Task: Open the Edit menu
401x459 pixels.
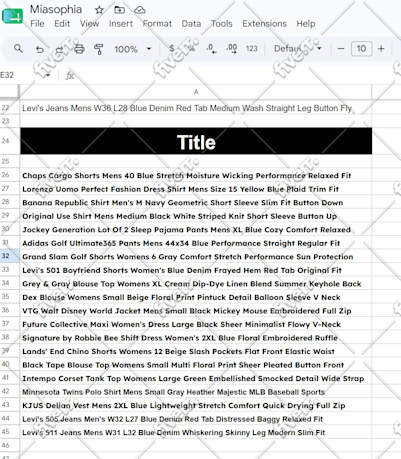Action: click(62, 24)
